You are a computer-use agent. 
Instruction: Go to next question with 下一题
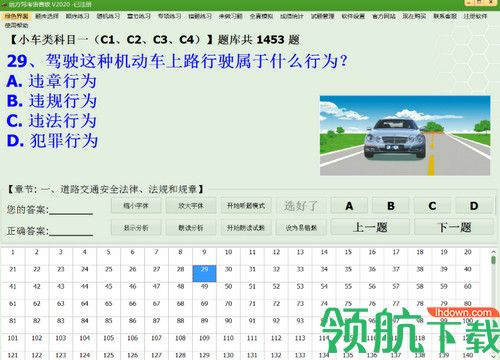point(454,228)
